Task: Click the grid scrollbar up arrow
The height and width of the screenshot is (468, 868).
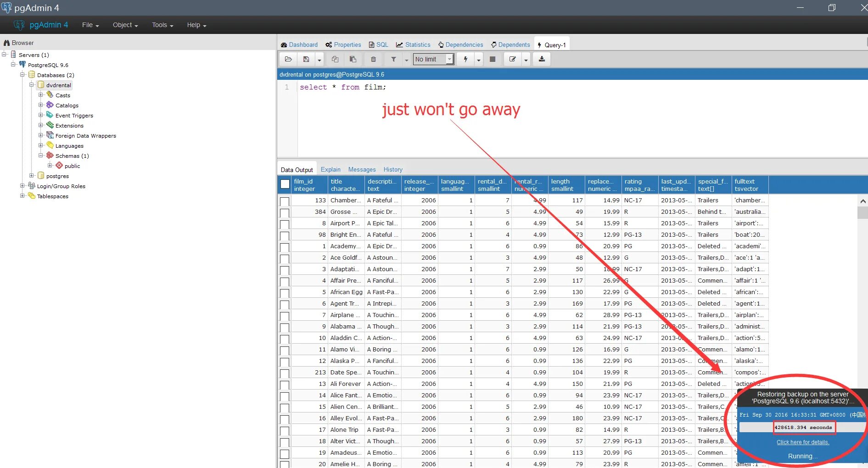Action: [x=863, y=201]
